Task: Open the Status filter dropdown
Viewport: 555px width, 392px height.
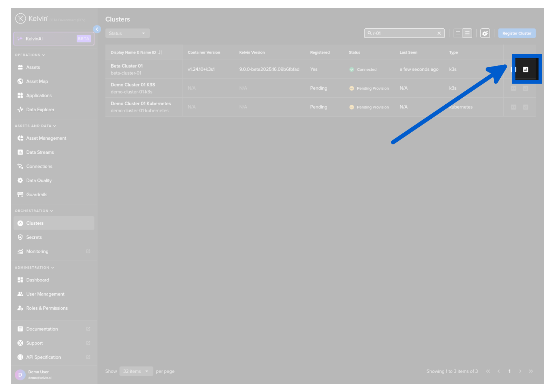Action: (127, 34)
